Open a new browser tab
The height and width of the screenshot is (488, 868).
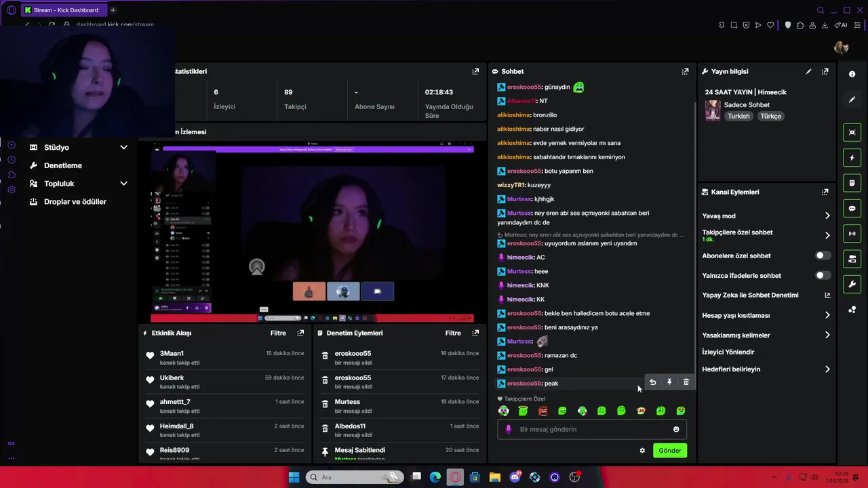pyautogui.click(x=113, y=10)
